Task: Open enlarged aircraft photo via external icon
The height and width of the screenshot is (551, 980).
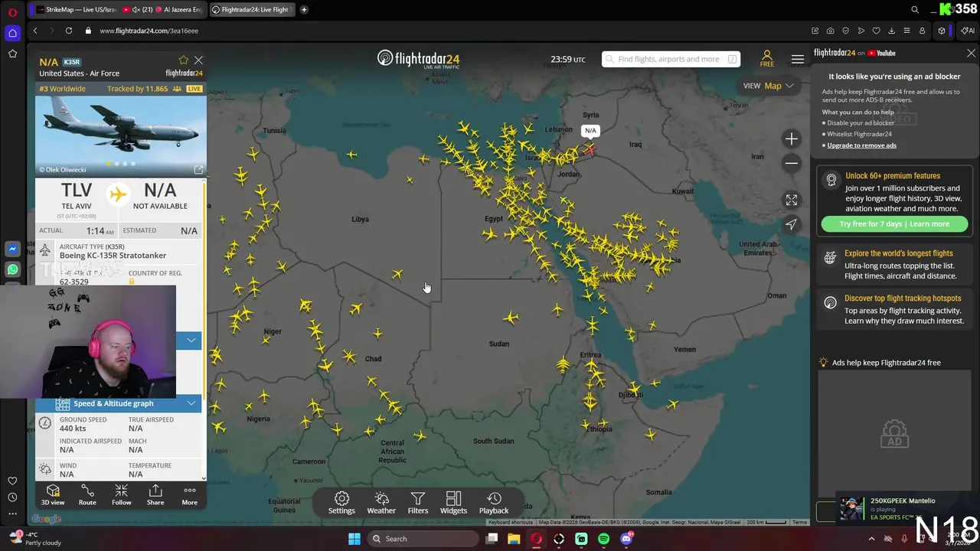Action: [x=198, y=169]
